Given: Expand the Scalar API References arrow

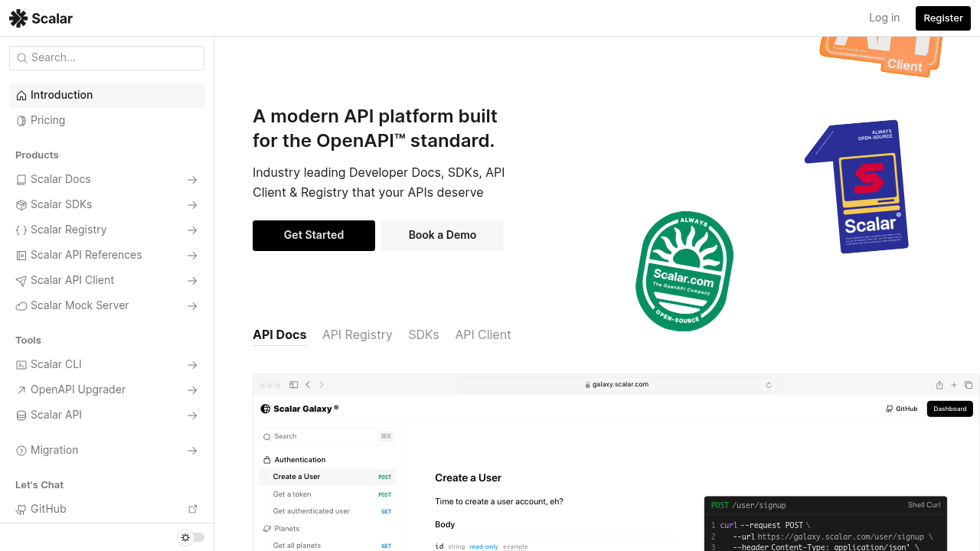Looking at the screenshot, I should 192,256.
